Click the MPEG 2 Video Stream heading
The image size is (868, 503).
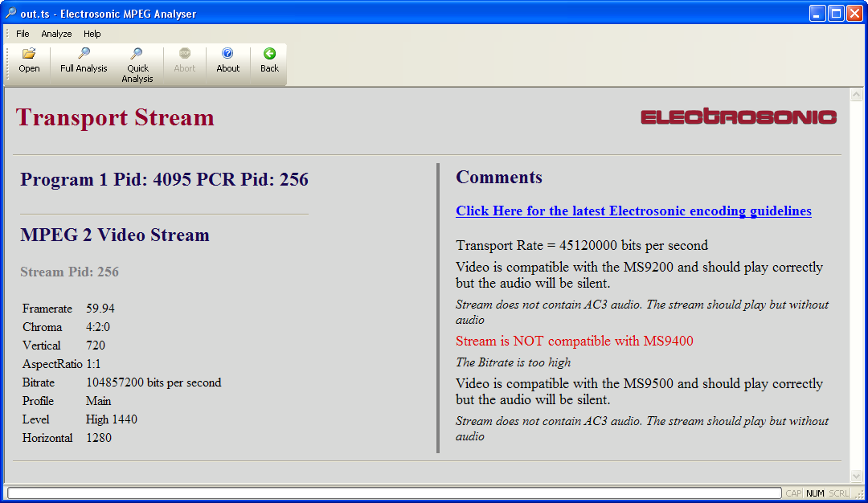click(115, 235)
